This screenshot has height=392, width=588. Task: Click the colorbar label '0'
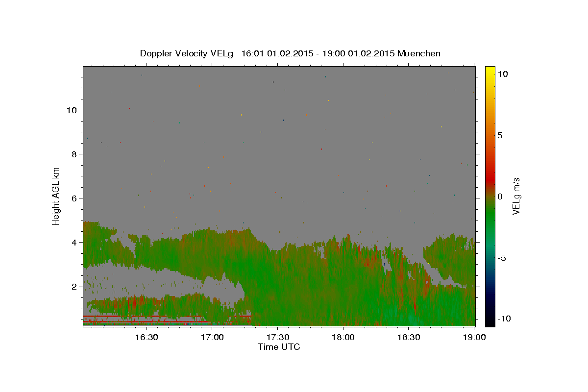pyautogui.click(x=500, y=196)
